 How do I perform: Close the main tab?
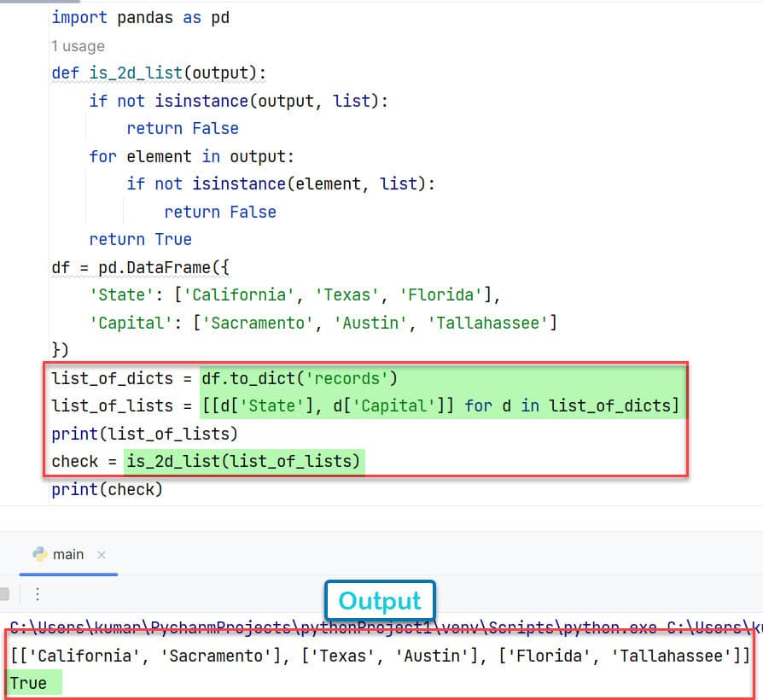point(102,554)
